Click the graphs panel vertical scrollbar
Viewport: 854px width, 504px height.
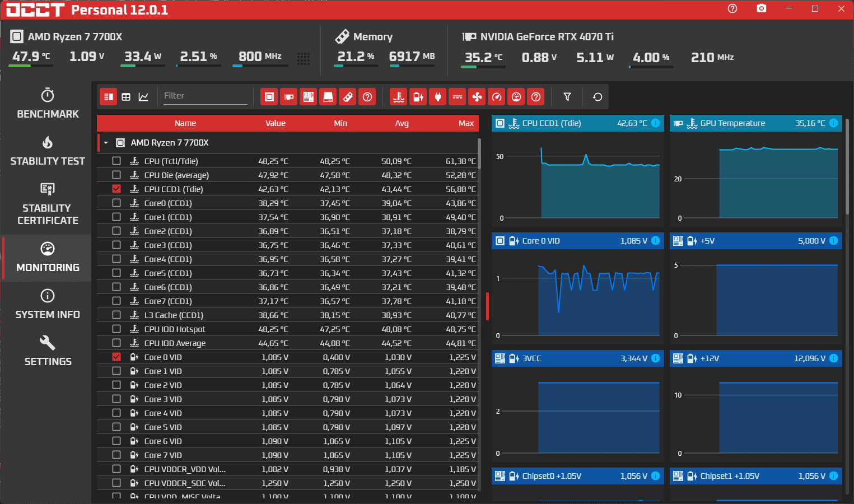848,165
